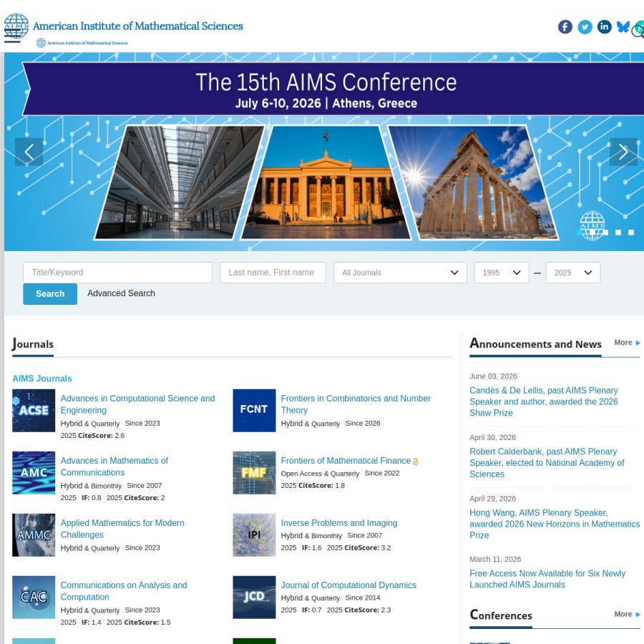Open Frontiers in Combinatorics and Number Theory
The height and width of the screenshot is (644, 644).
[356, 404]
